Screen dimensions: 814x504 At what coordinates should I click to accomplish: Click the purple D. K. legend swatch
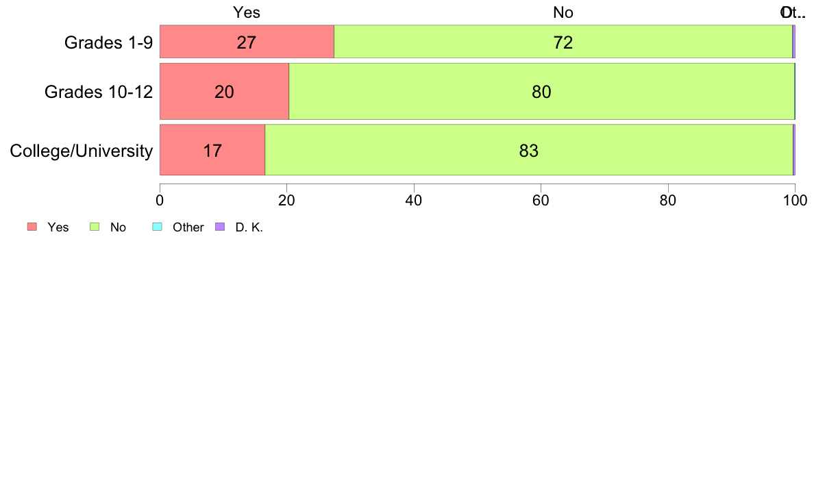click(220, 227)
